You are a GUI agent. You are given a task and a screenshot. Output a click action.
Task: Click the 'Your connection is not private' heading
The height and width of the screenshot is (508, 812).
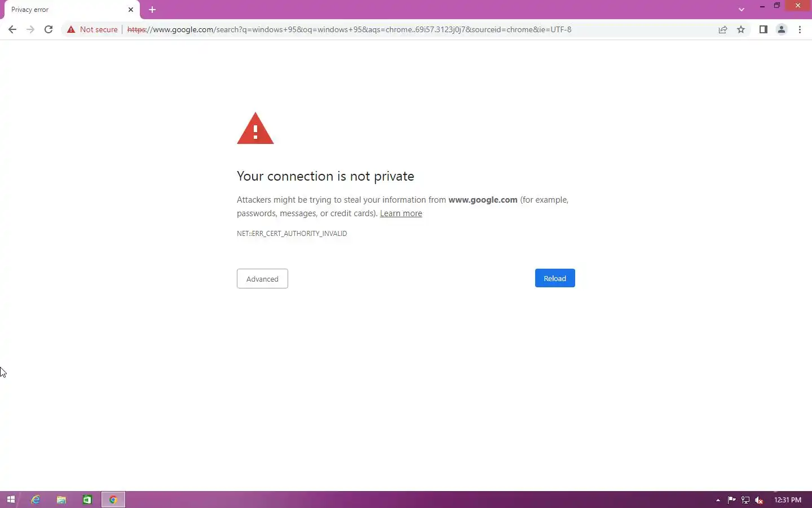coord(325,176)
